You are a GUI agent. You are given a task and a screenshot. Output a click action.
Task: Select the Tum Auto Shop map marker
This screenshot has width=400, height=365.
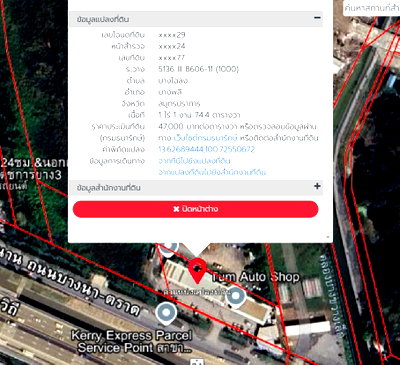(236, 297)
